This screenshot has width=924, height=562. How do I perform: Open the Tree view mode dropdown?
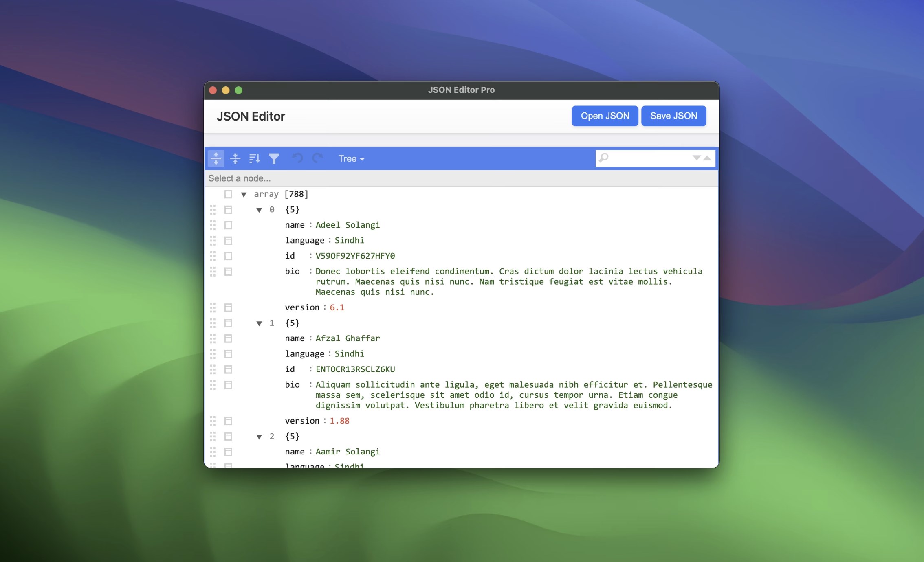(x=351, y=158)
